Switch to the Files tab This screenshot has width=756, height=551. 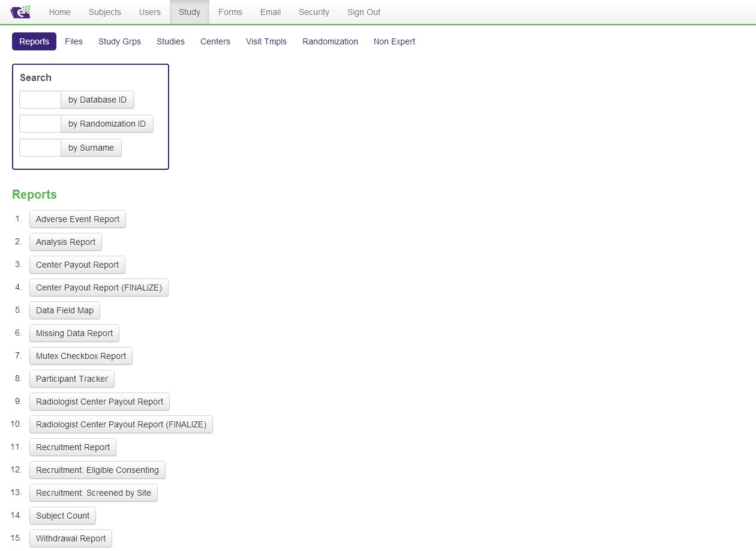coord(74,41)
